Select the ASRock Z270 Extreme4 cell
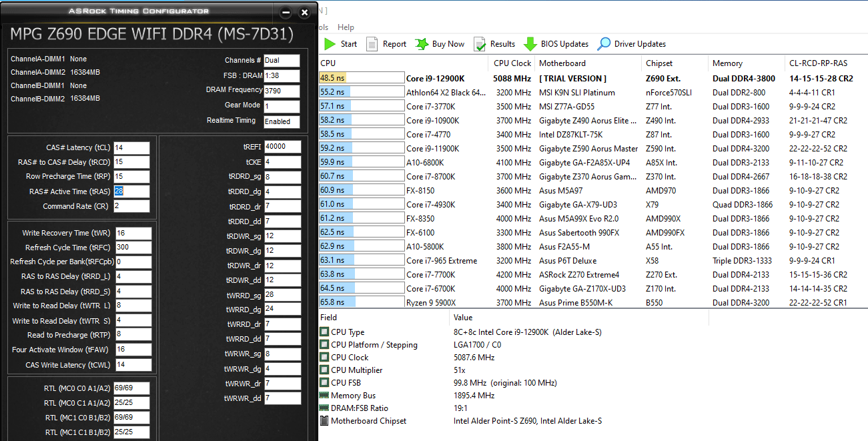This screenshot has height=441, width=868. pos(579,274)
